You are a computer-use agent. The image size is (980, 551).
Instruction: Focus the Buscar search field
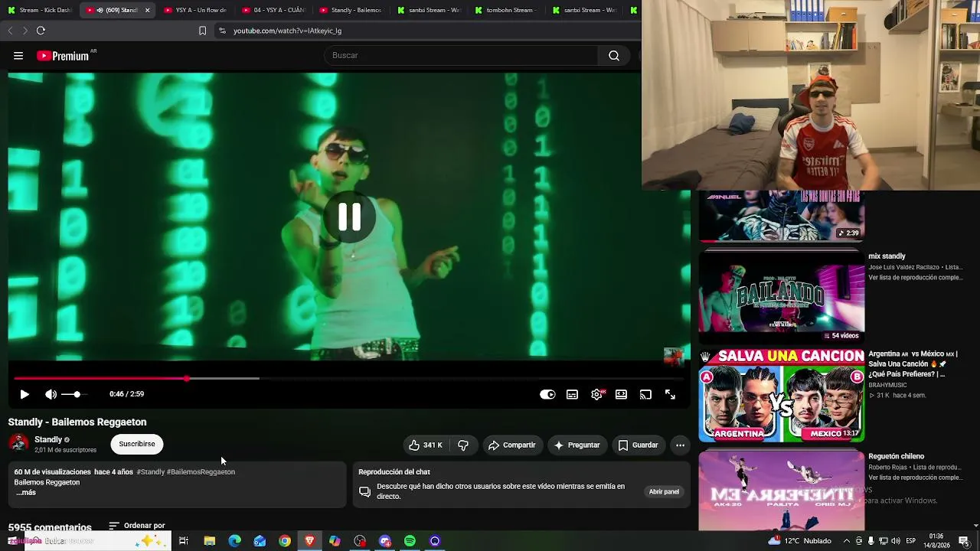462,56
